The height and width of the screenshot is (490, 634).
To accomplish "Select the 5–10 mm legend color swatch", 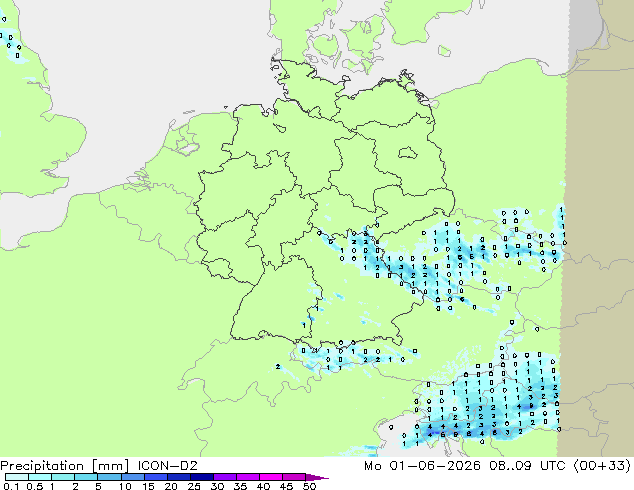I will pos(109,477).
